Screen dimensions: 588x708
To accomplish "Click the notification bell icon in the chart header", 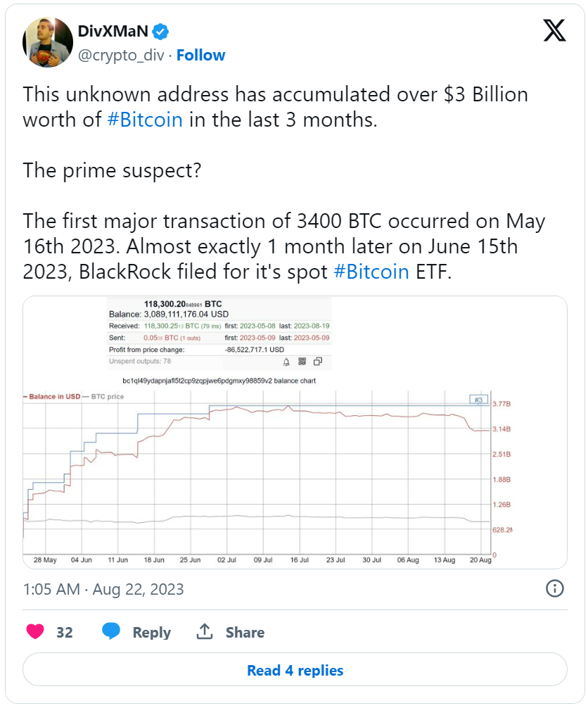I will tap(286, 361).
